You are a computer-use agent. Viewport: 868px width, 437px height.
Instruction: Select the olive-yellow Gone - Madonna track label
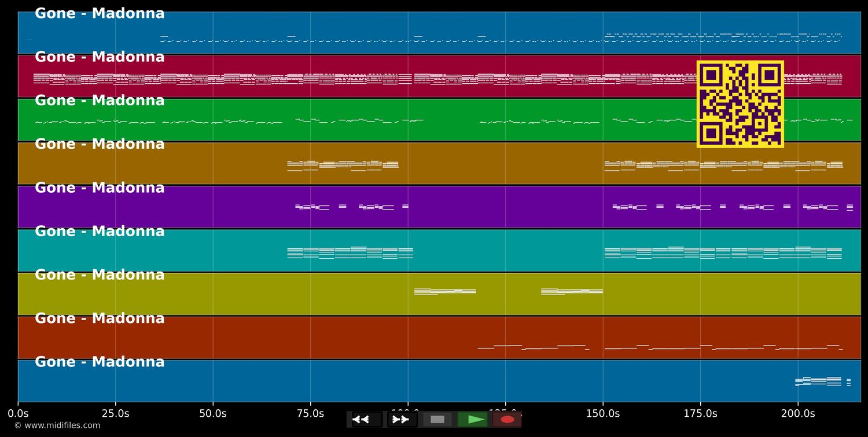(100, 275)
